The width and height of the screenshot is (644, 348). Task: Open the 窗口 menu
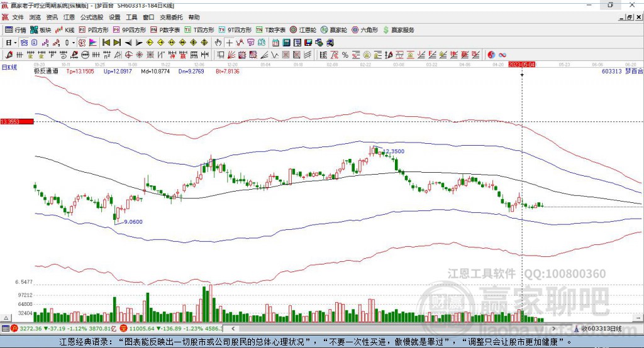(x=148, y=17)
